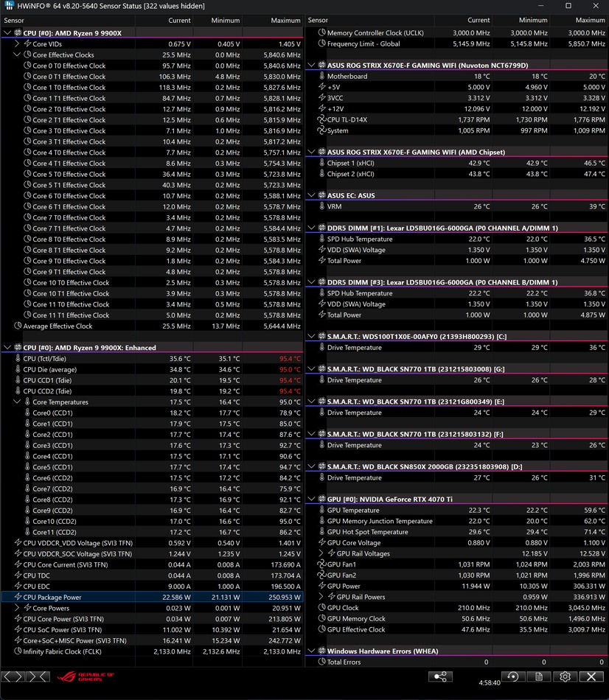Viewport: 609px width, 700px height.
Task: Click clock icon beside Memory Controller Clock
Action: coord(321,32)
